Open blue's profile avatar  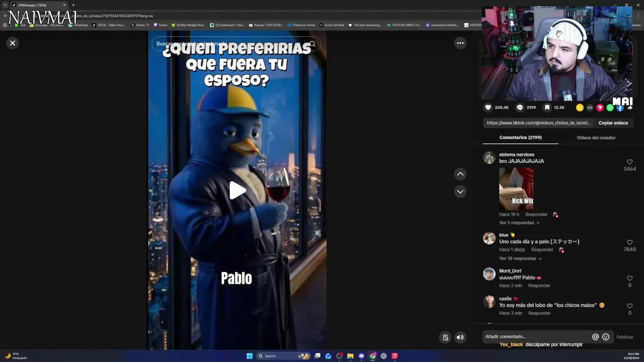click(489, 238)
